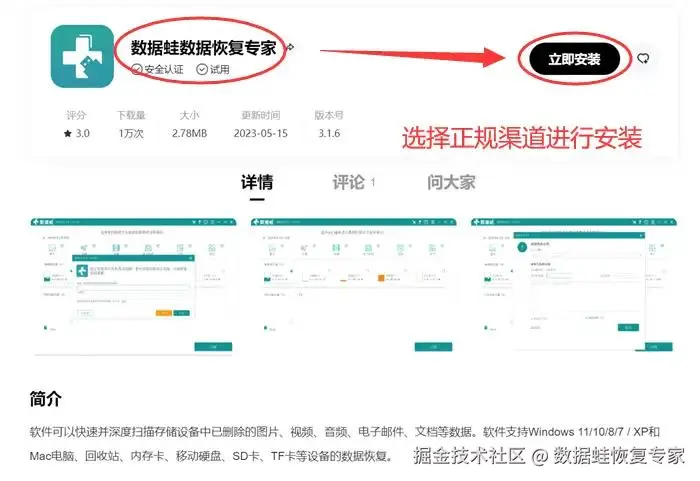Click the 数据蛙数据恢复专家 title
Screen dimensions: 700x481
tap(203, 48)
